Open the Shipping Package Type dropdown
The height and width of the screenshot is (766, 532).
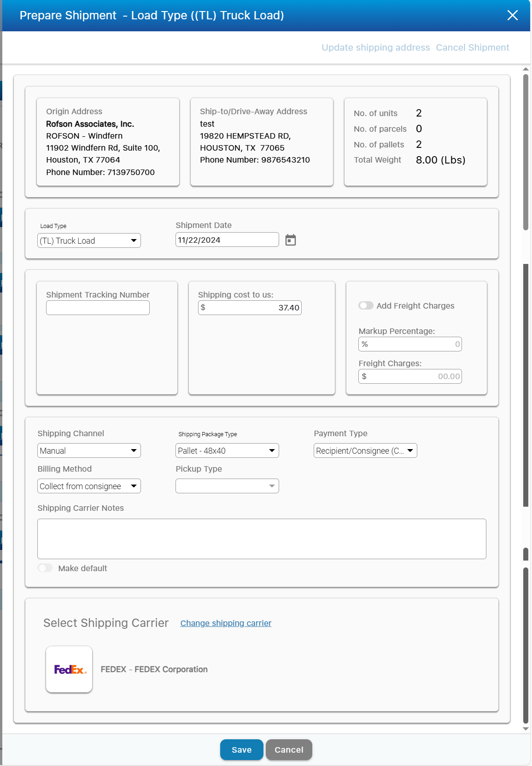click(227, 450)
